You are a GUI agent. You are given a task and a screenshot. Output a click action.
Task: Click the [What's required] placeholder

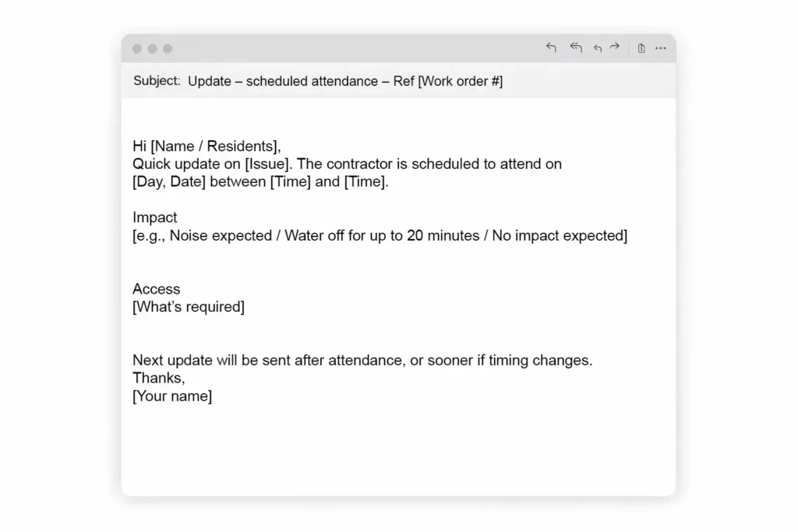pyautogui.click(x=189, y=307)
